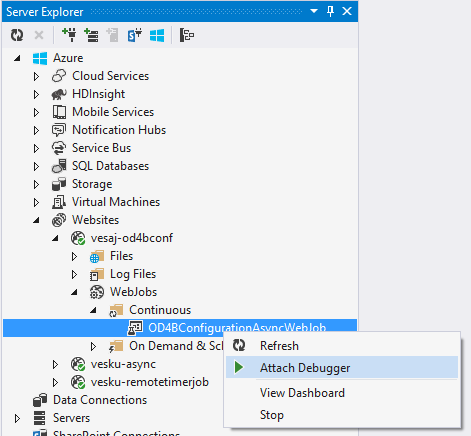Click the Files folder globe icon
This screenshot has width=471, height=436.
point(97,256)
